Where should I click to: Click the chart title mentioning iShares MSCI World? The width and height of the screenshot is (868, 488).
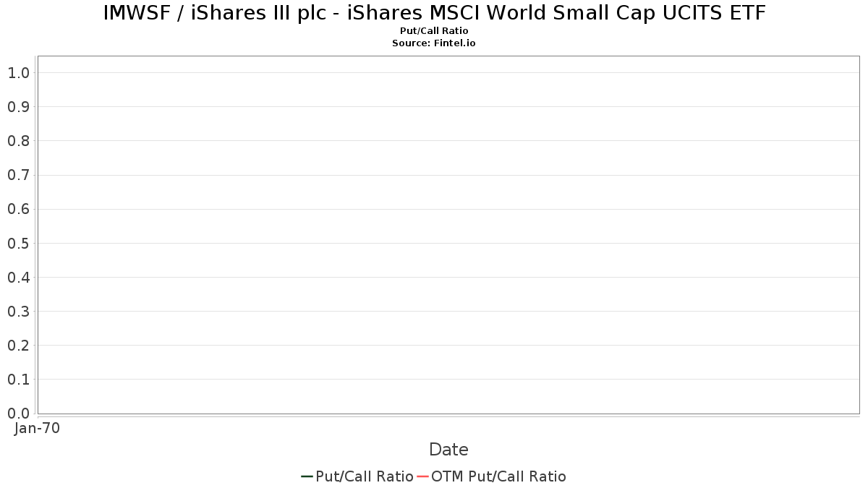[434, 13]
